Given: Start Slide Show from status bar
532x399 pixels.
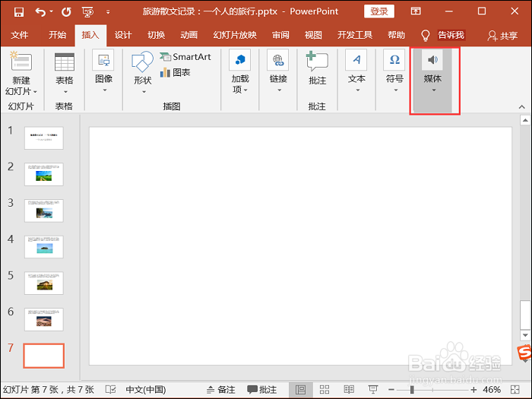Looking at the screenshot, I should tap(373, 389).
